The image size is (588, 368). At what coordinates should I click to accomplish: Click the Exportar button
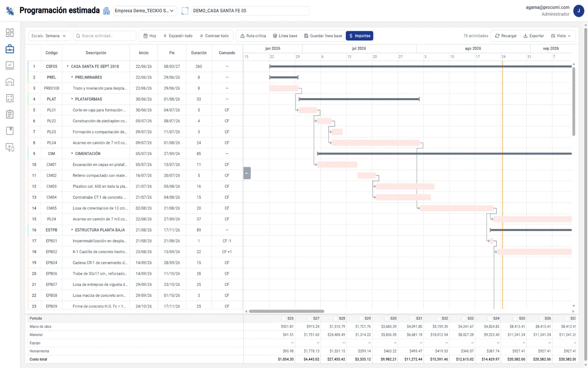[x=534, y=36]
